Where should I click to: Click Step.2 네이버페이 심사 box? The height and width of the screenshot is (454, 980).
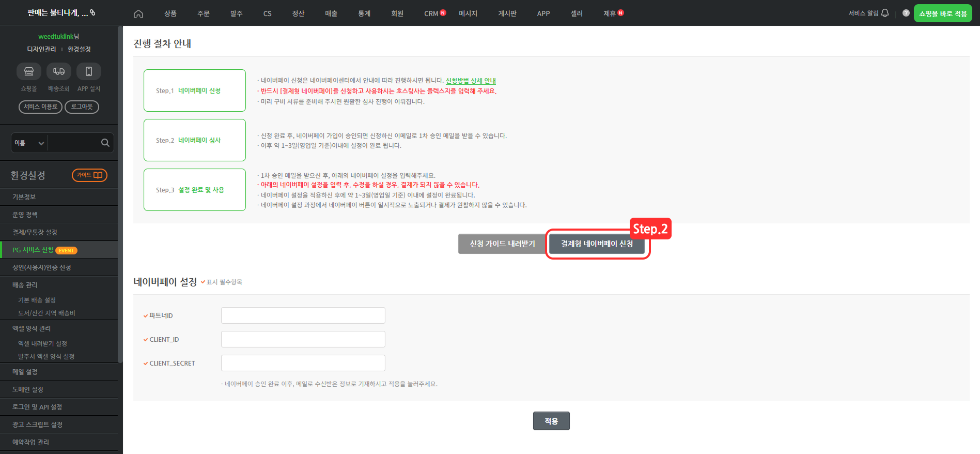195,140
